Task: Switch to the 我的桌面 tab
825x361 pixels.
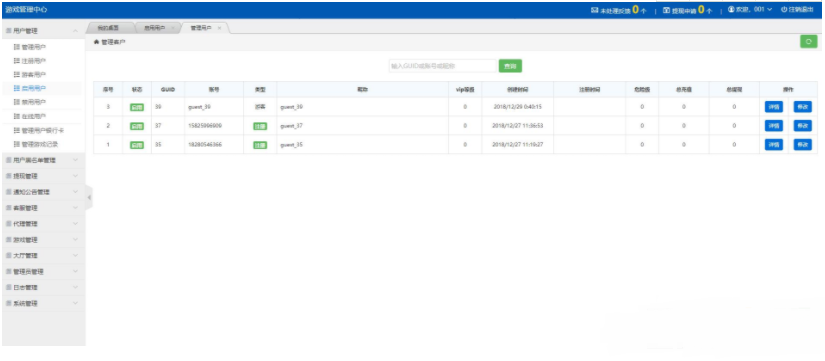Action: coord(108,28)
